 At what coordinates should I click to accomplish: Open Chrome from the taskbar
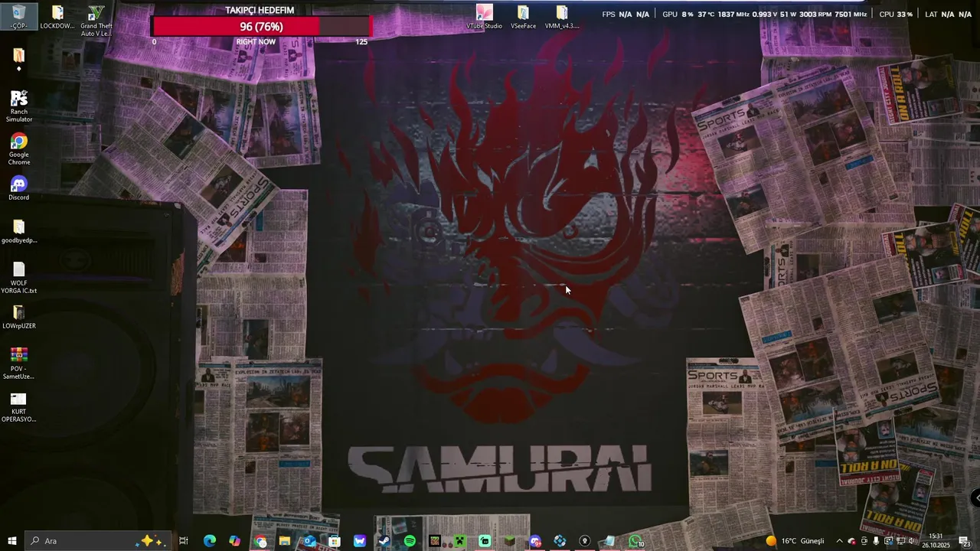point(260,541)
